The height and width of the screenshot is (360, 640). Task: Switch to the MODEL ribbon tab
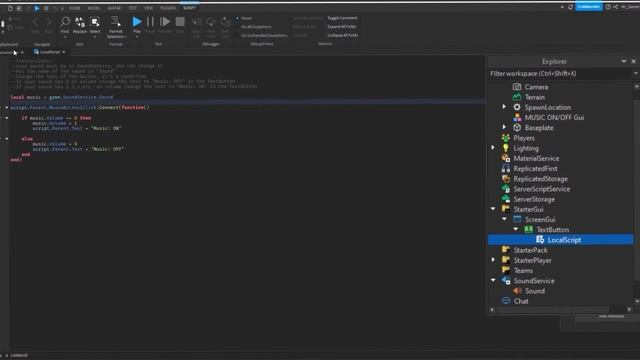(x=93, y=8)
